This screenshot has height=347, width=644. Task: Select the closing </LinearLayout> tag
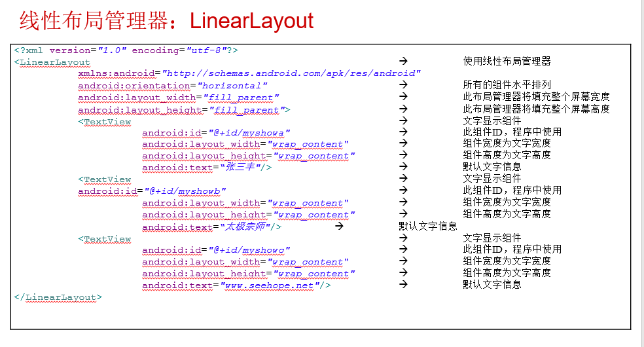point(58,297)
